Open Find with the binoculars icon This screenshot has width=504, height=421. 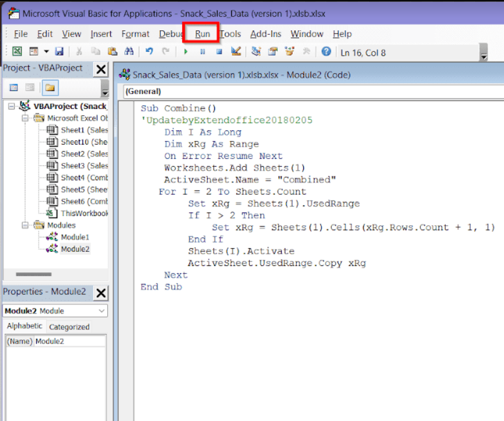[129, 51]
